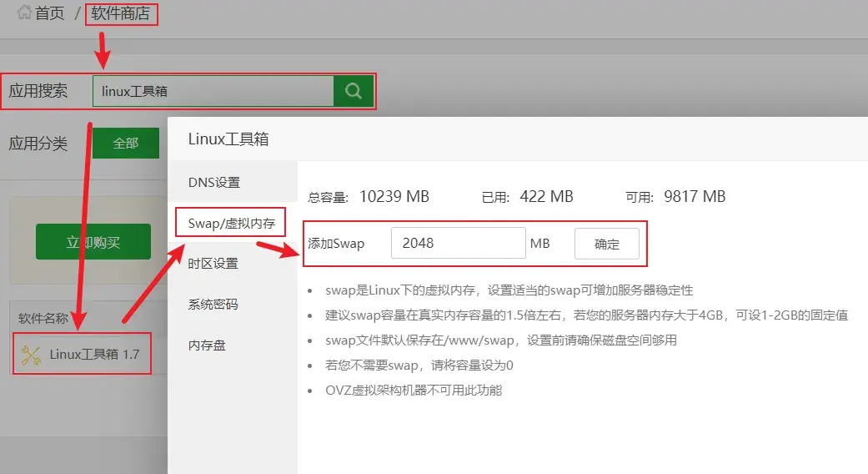868x474 pixels.
Task: Click the /www/swap default path note
Action: pos(501,340)
